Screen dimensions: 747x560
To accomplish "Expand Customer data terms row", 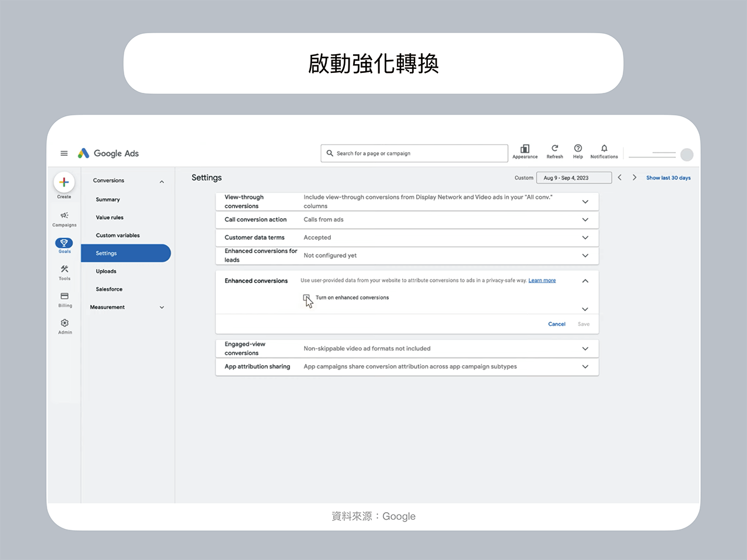I will [x=585, y=238].
